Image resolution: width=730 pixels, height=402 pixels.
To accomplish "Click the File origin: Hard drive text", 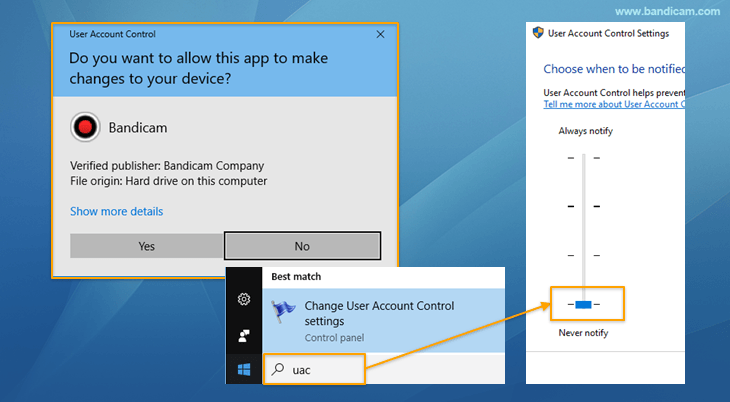I will [x=169, y=181].
